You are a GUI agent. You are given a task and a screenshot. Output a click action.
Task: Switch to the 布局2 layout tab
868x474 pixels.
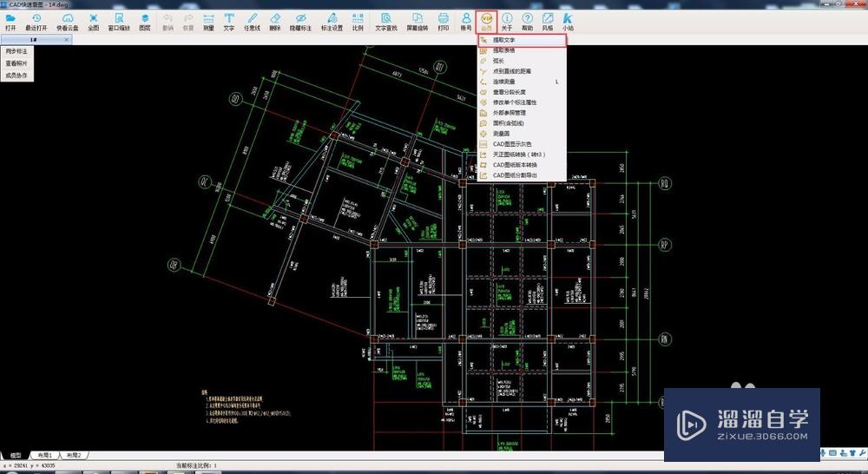(73, 455)
